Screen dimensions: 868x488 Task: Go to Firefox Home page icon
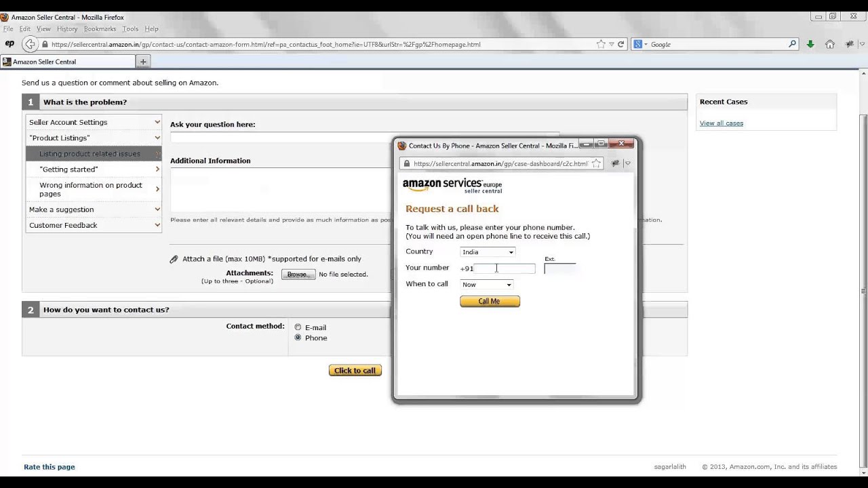tap(830, 44)
